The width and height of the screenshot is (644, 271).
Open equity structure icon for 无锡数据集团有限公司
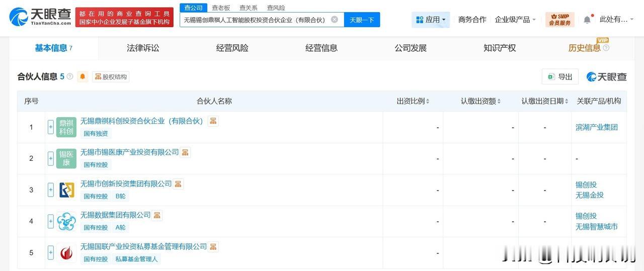click(157, 215)
